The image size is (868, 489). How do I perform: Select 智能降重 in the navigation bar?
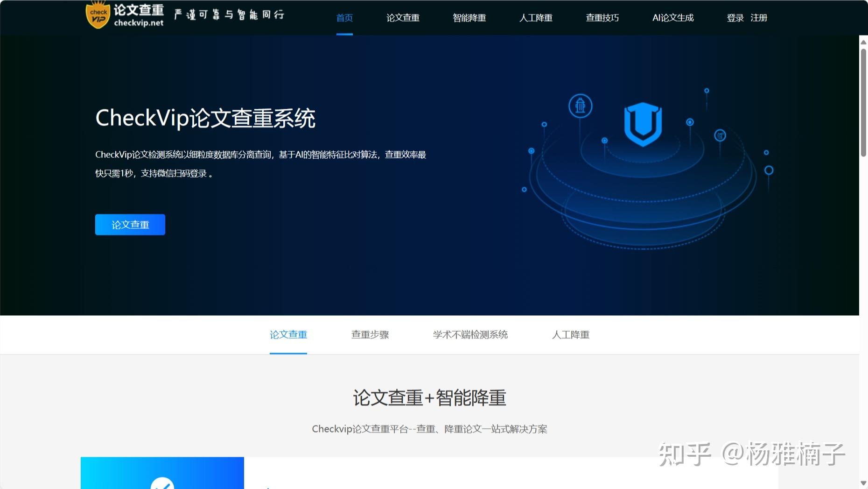[x=469, y=18]
